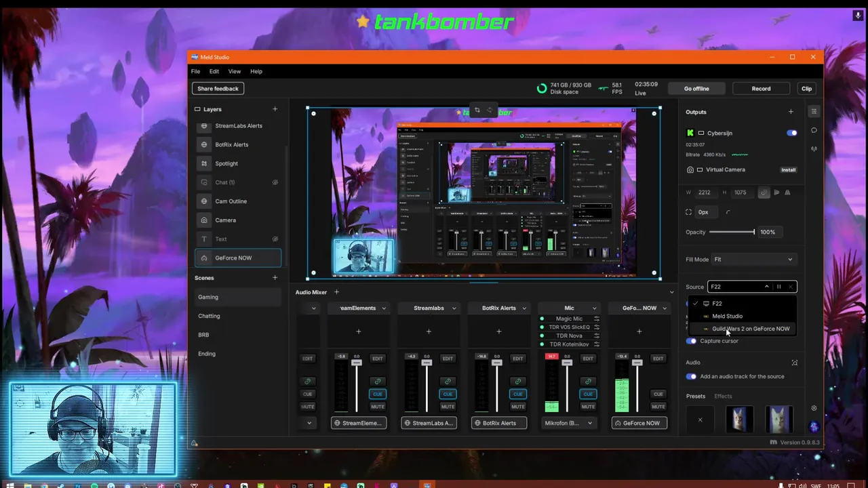
Task: Collapse the Audio Mixer panel chevron
Action: pyautogui.click(x=672, y=292)
